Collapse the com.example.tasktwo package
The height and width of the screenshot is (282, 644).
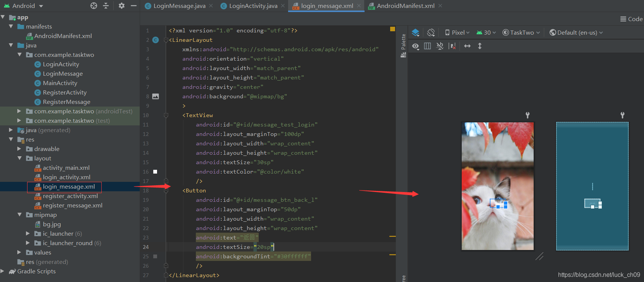point(19,55)
